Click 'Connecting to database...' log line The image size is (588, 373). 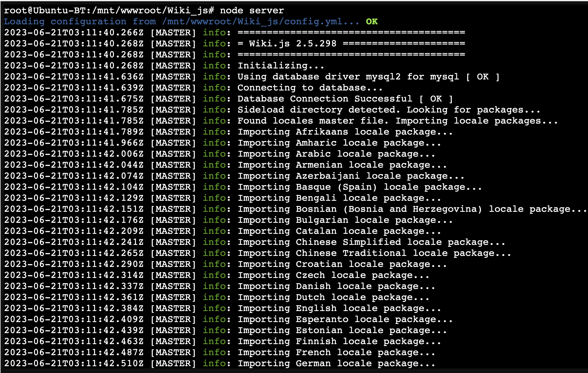pos(310,88)
